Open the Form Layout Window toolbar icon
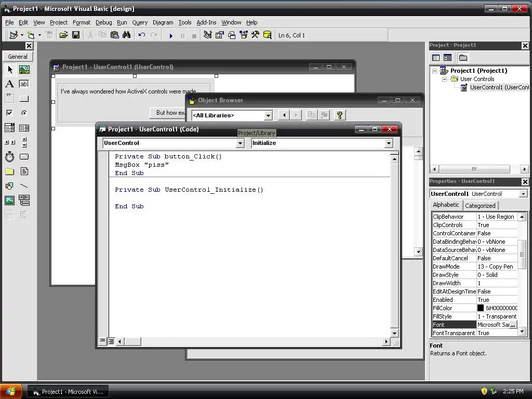Screen dimensions: 532x399 pos(232,35)
